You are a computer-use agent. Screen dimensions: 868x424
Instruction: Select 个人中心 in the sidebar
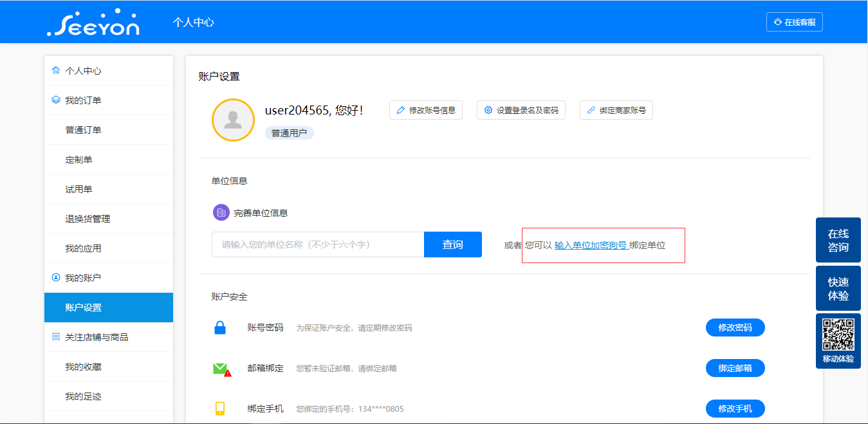click(x=109, y=71)
